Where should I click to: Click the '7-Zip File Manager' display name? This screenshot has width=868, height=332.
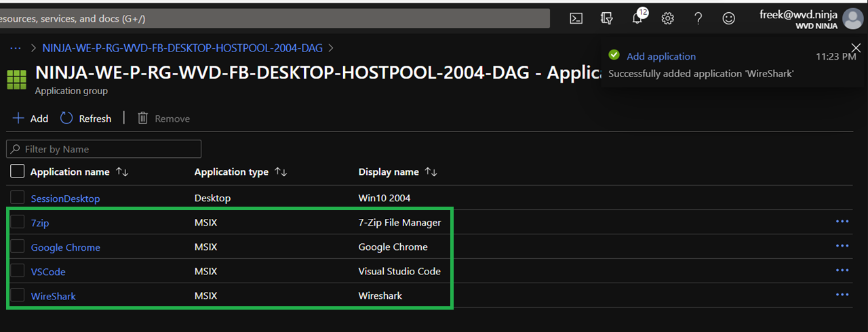point(399,222)
